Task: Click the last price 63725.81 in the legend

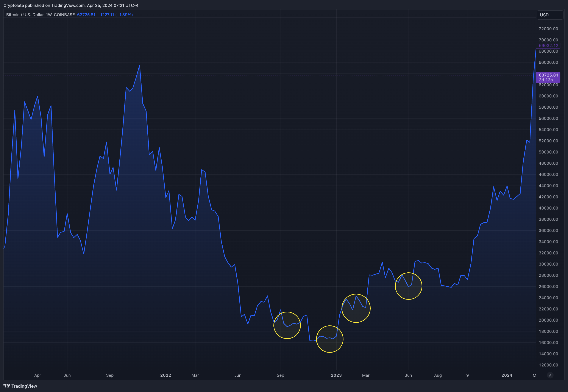Action: 86,15
